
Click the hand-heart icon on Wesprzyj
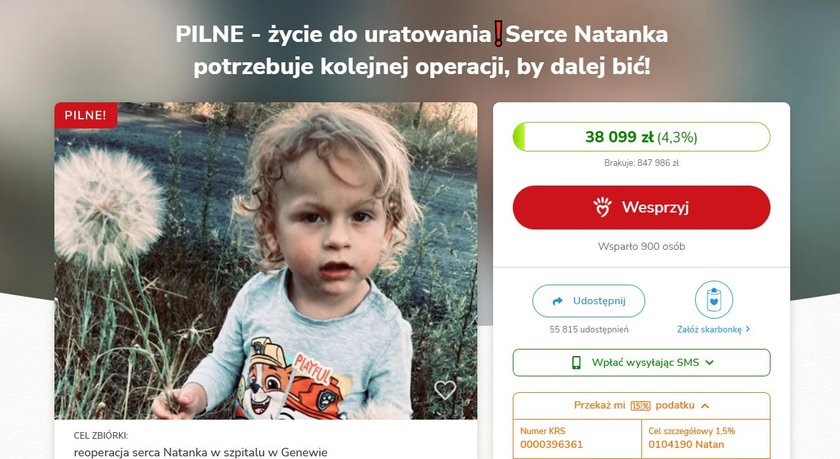[602, 207]
